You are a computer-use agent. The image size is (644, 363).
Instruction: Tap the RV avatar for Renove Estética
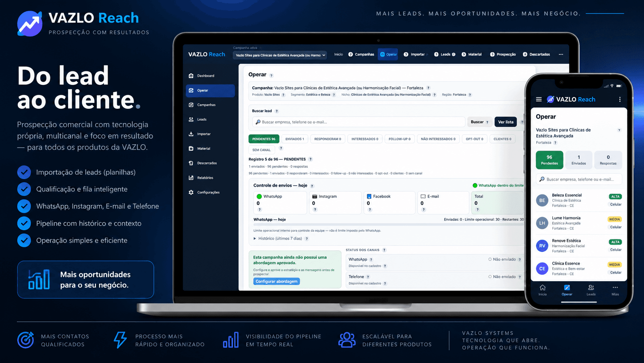(542, 246)
